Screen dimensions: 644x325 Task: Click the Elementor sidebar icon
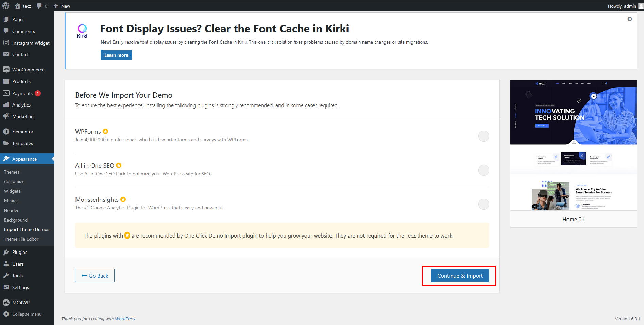[6, 132]
